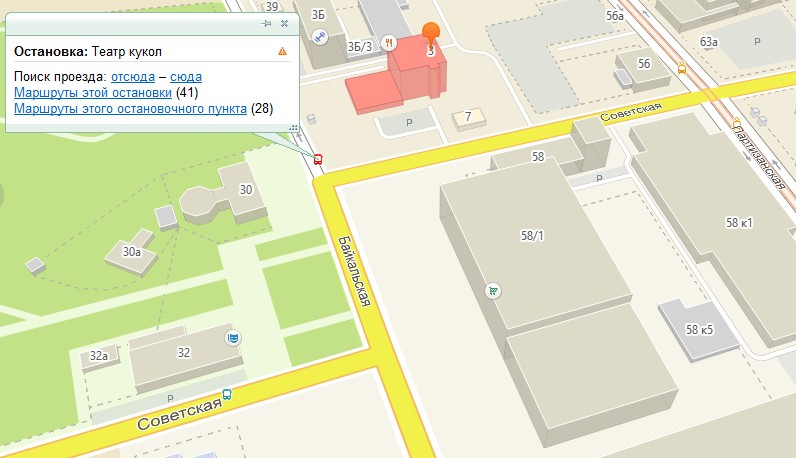The width and height of the screenshot is (796, 458).
Task: Click the restaurant fork-and-knife icon
Action: [x=389, y=43]
